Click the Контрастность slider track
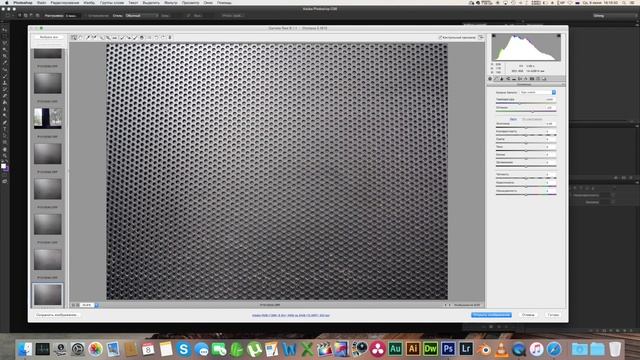The height and width of the screenshot is (360, 640). [526, 135]
